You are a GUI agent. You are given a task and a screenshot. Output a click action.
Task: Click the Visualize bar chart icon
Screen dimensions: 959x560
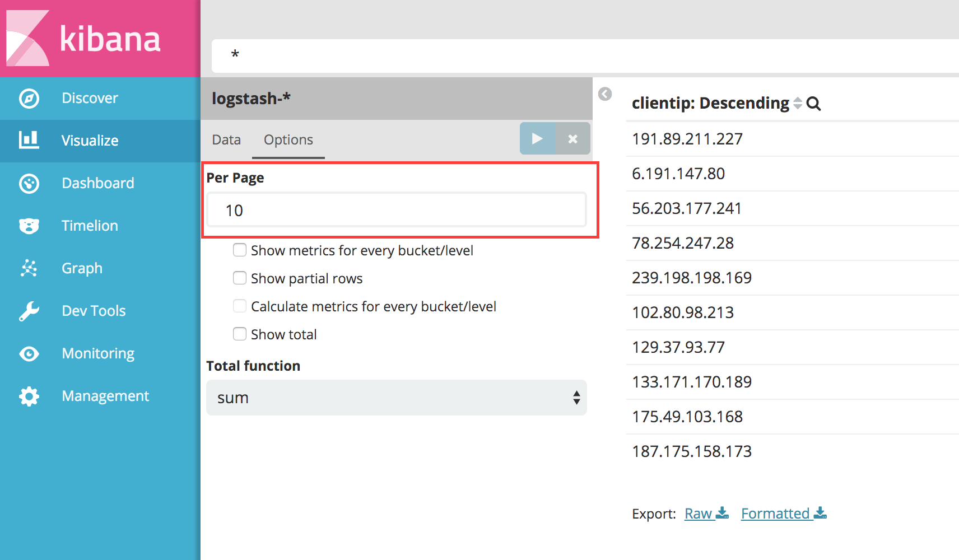(29, 140)
